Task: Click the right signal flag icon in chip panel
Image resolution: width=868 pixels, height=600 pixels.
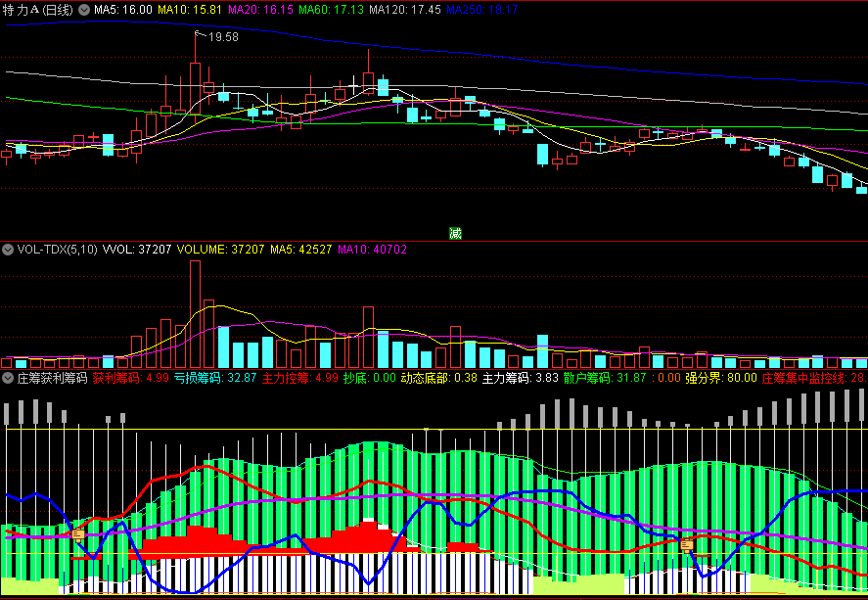Action: click(x=687, y=545)
